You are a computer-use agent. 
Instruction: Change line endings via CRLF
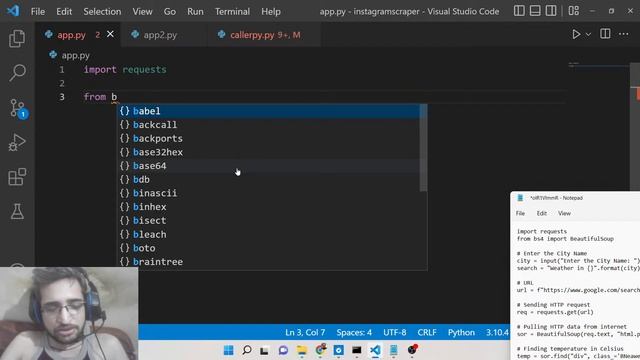click(x=427, y=333)
